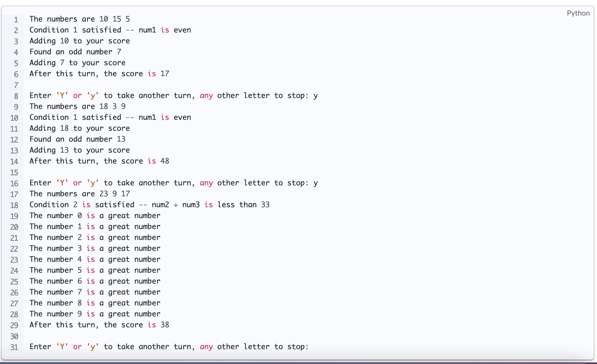The image size is (597, 364).
Task: Select line number 31 in the gutter
Action: coord(15,347)
